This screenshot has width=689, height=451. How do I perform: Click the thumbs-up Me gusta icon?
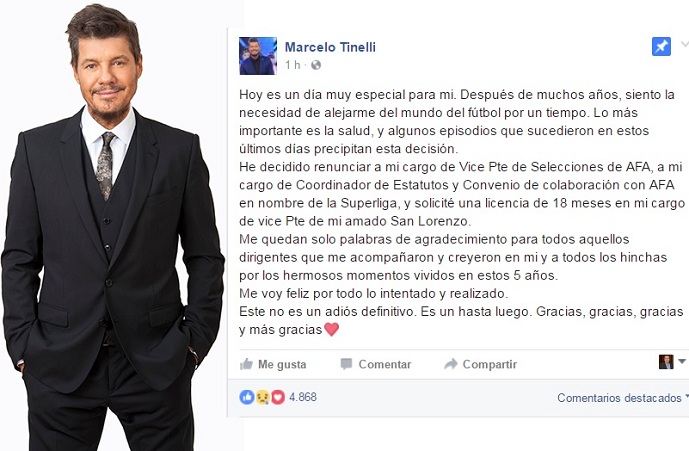point(246,364)
